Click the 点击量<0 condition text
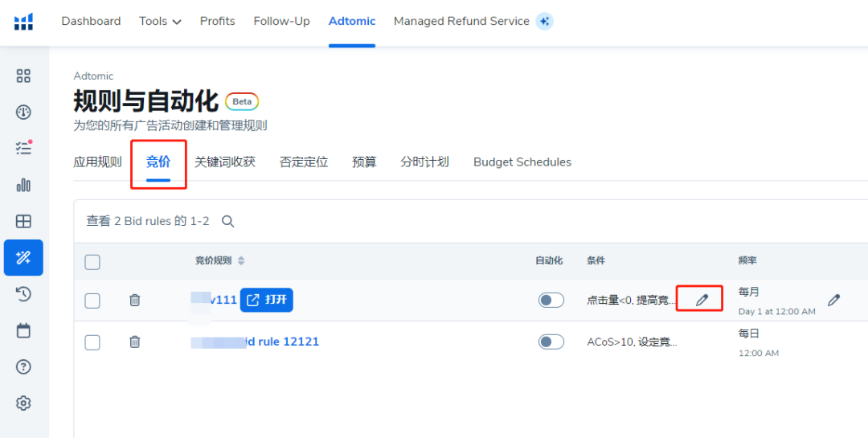The width and height of the screenshot is (868, 438). point(632,301)
